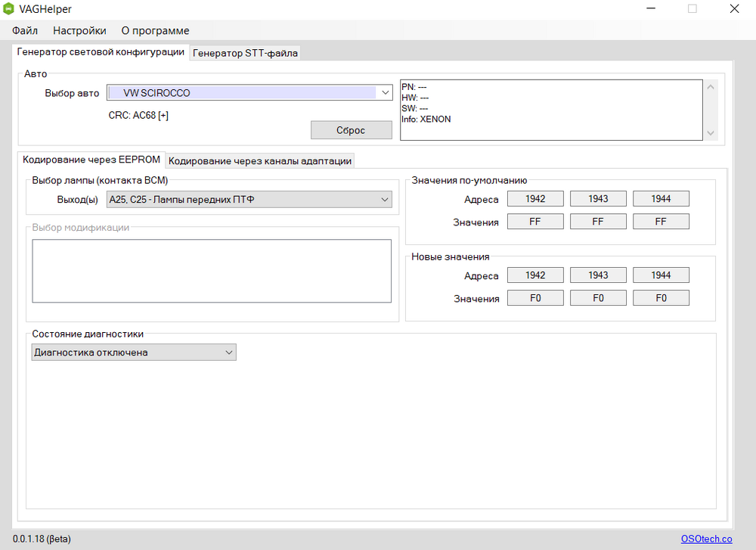
Task: Click new address field 1944
Action: click(661, 275)
